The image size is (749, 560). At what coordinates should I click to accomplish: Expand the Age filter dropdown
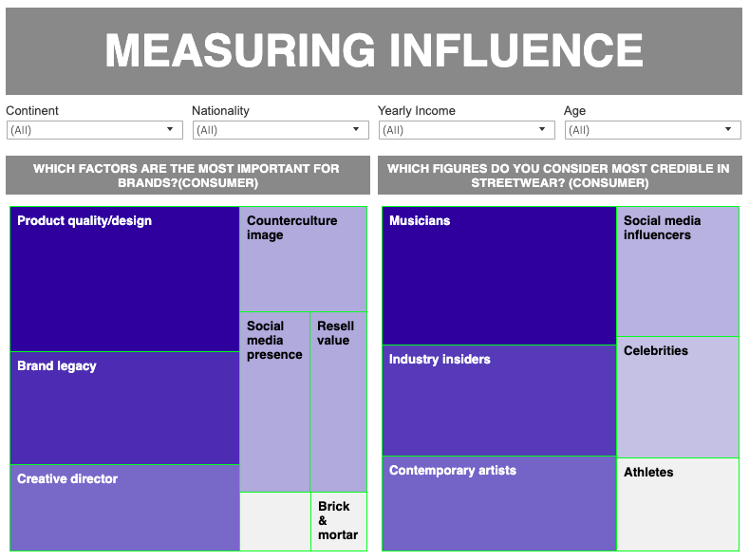click(652, 130)
